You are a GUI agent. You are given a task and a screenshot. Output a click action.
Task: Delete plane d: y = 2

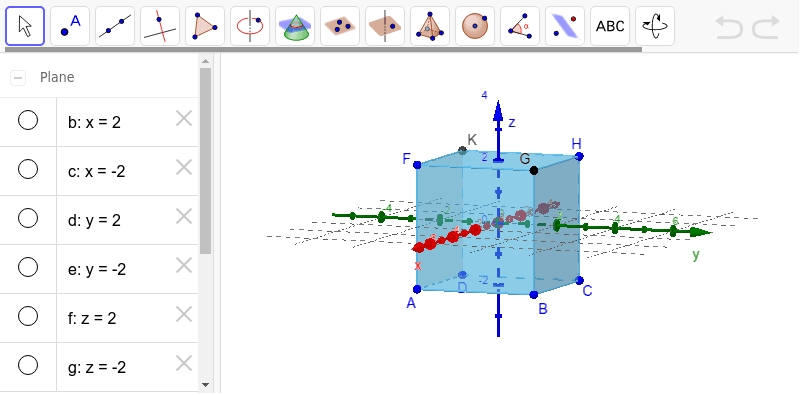click(184, 217)
